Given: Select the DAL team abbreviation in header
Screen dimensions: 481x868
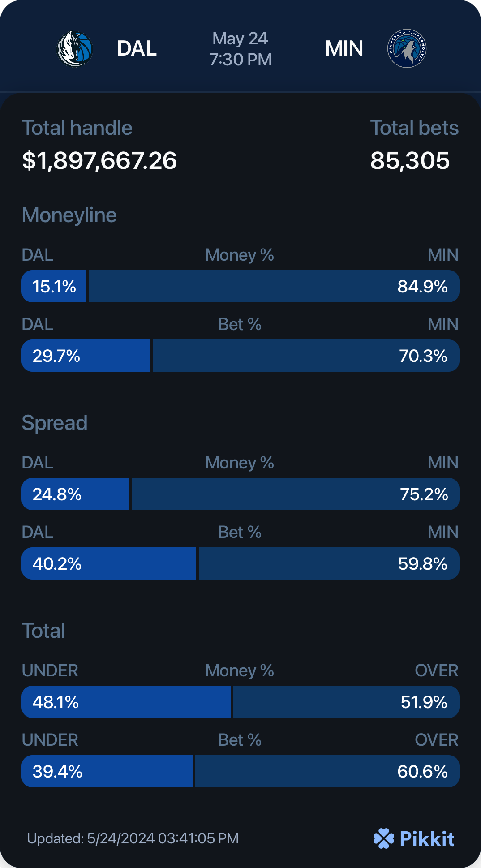Looking at the screenshot, I should (x=137, y=48).
